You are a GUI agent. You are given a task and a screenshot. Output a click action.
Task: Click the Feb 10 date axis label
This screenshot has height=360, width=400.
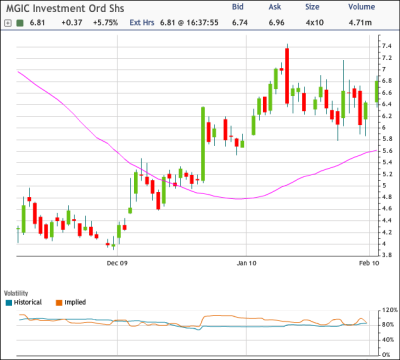(369, 263)
